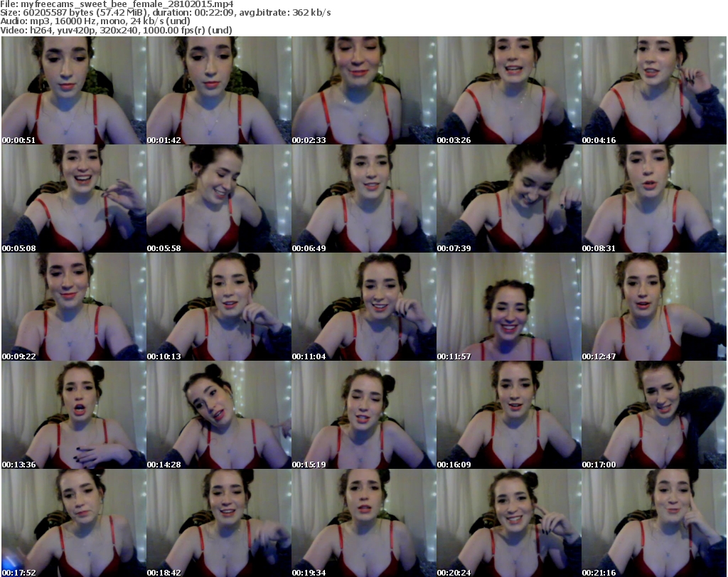
Task: Select the thumbnail frame stamped 00:04:16
Action: (x=654, y=90)
